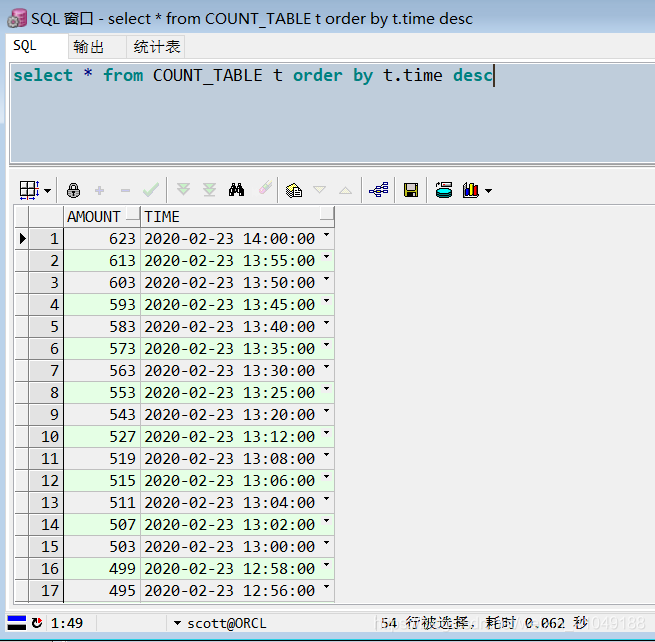Click the delete record minus icon
The height and width of the screenshot is (642, 655).
pyautogui.click(x=125, y=191)
